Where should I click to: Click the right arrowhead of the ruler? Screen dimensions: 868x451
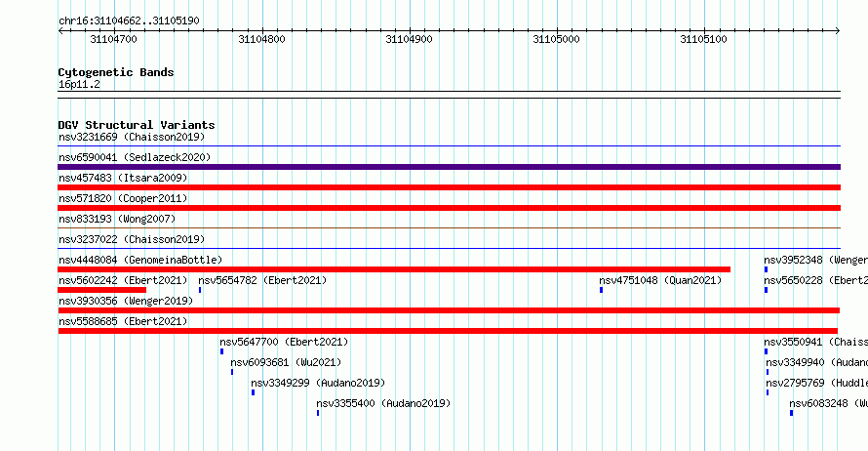tap(838, 31)
